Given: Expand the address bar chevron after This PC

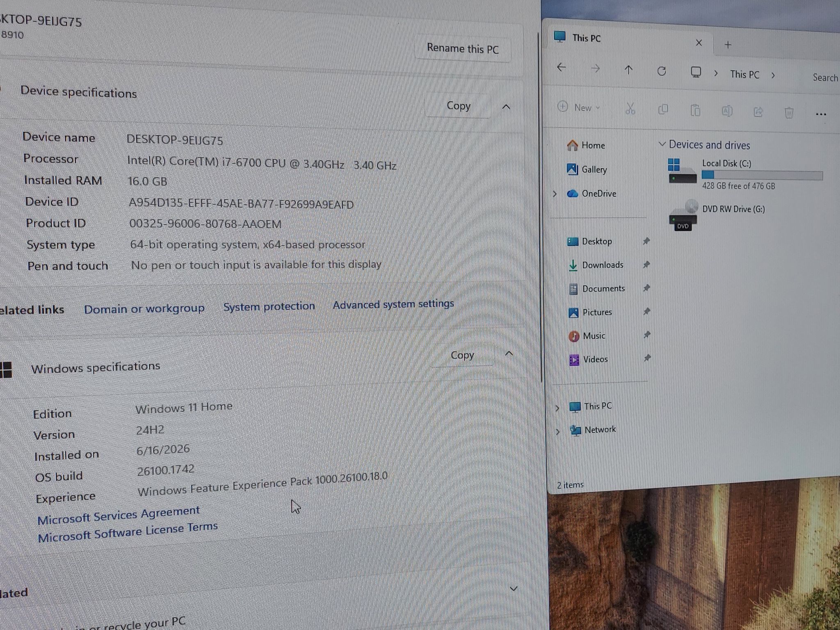Looking at the screenshot, I should coord(773,75).
